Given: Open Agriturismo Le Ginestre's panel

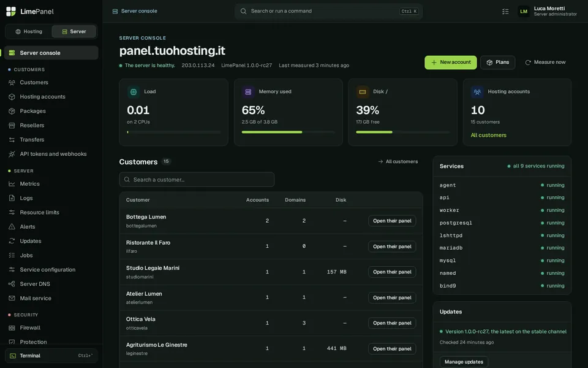Looking at the screenshot, I should coord(392,348).
